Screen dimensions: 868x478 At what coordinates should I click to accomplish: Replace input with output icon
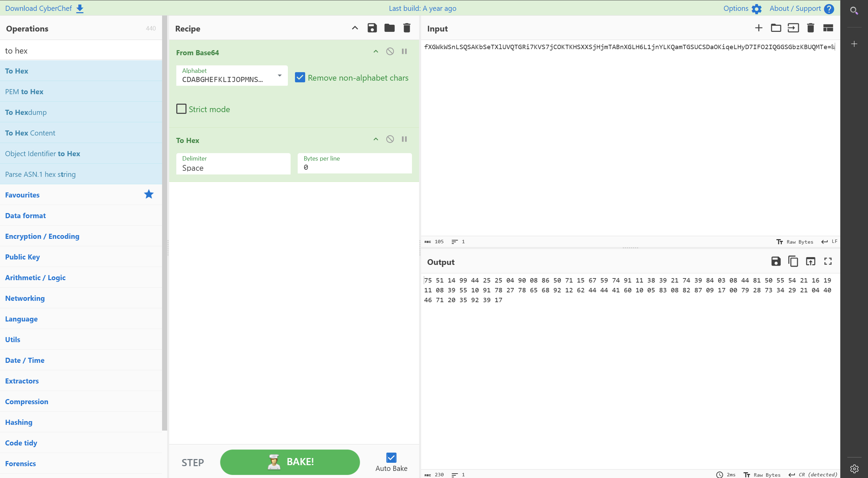coord(810,262)
